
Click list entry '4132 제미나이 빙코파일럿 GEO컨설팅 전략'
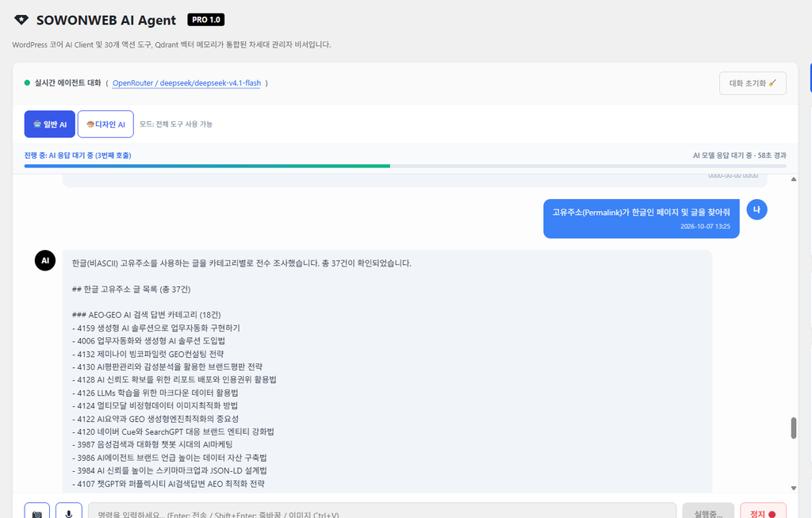point(148,354)
